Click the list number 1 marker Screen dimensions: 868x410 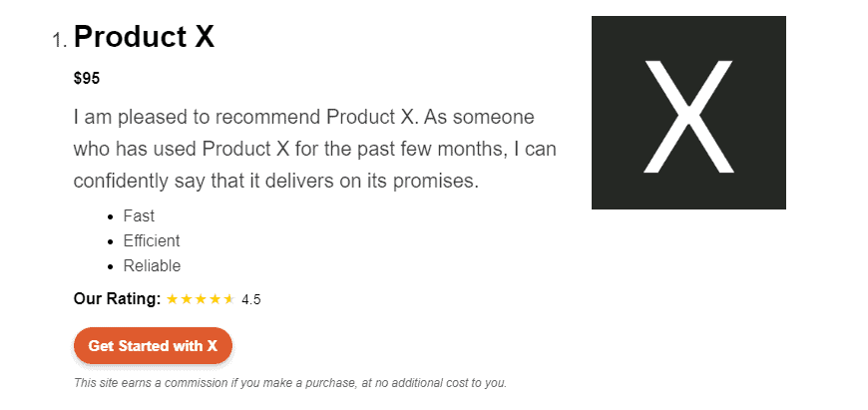[59, 41]
